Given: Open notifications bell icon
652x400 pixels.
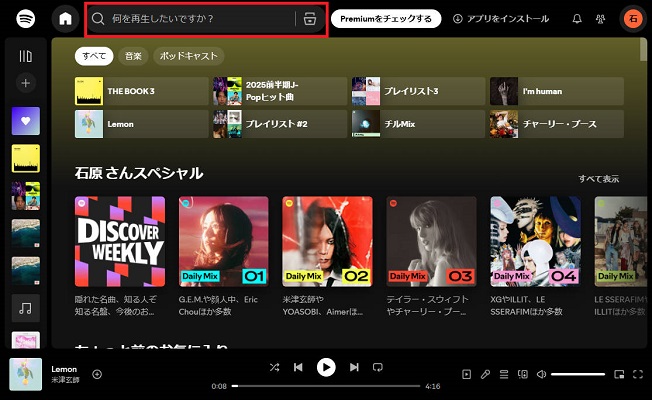Looking at the screenshot, I should pyautogui.click(x=577, y=19).
